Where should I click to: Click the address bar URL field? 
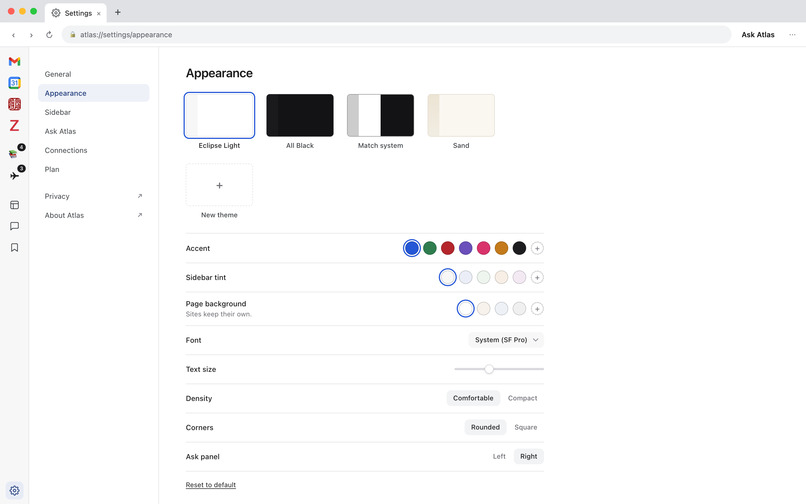tap(396, 34)
